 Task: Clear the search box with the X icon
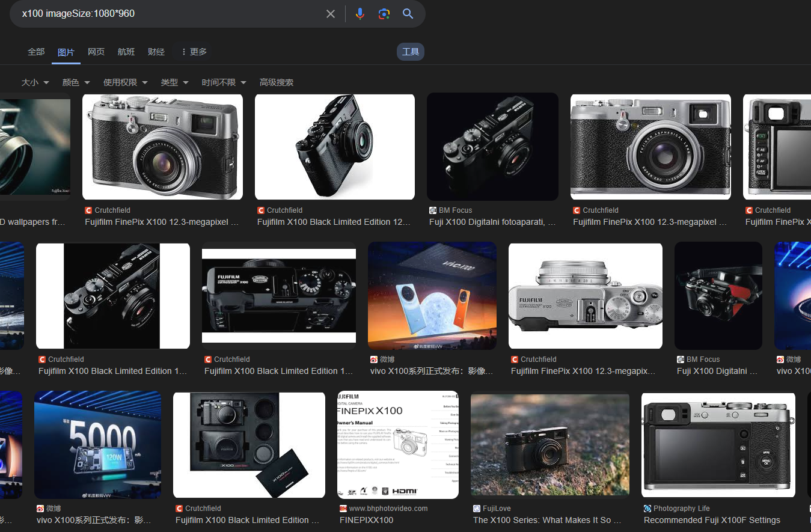pyautogui.click(x=331, y=14)
